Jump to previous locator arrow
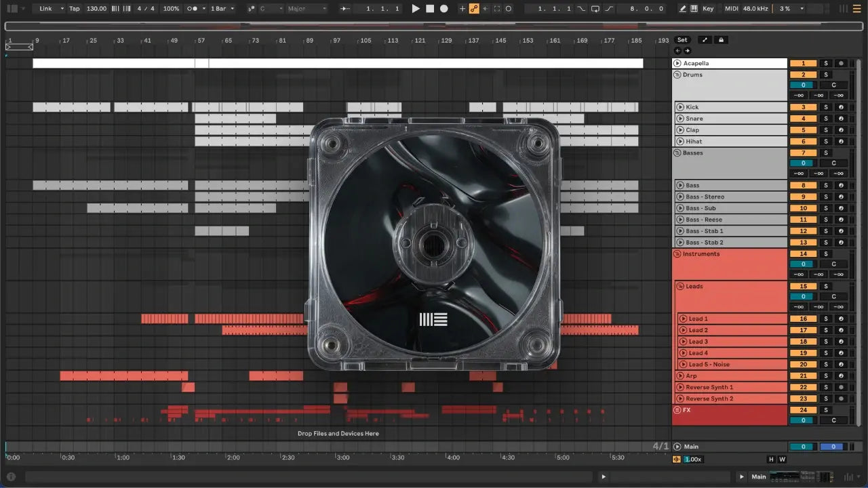Viewport: 868px width, 488px height. click(677, 51)
